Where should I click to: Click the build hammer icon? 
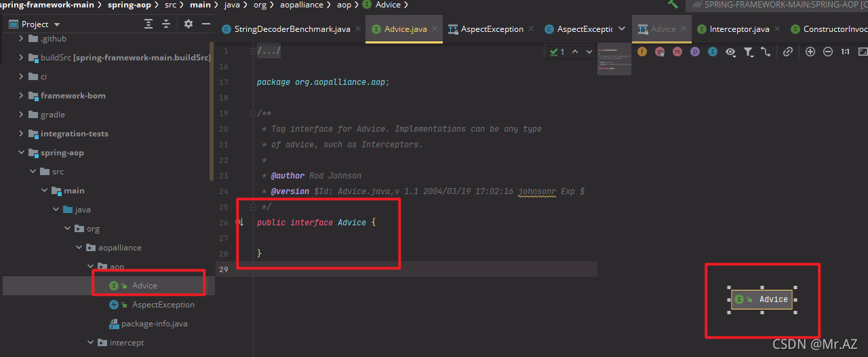point(673,4)
